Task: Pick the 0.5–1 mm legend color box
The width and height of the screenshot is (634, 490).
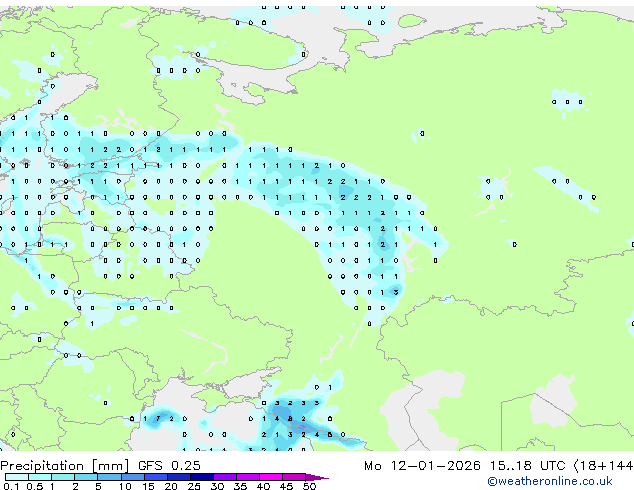Action: (40, 477)
